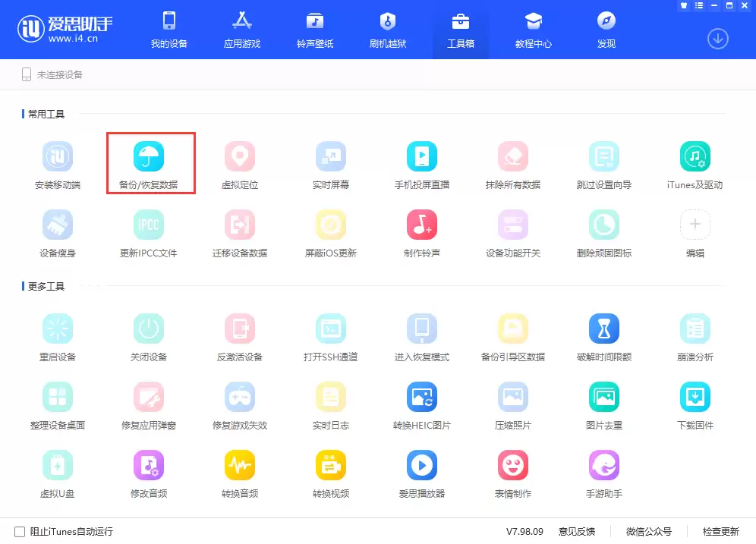The image size is (756, 544).
Task: Launch 设备瘦身 cleaner tool
Action: pyautogui.click(x=58, y=233)
